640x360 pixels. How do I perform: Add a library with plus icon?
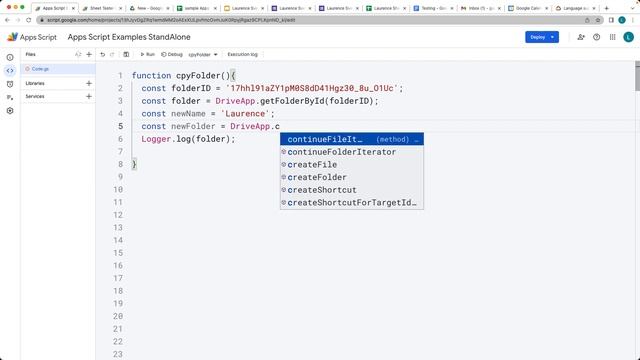[x=89, y=83]
